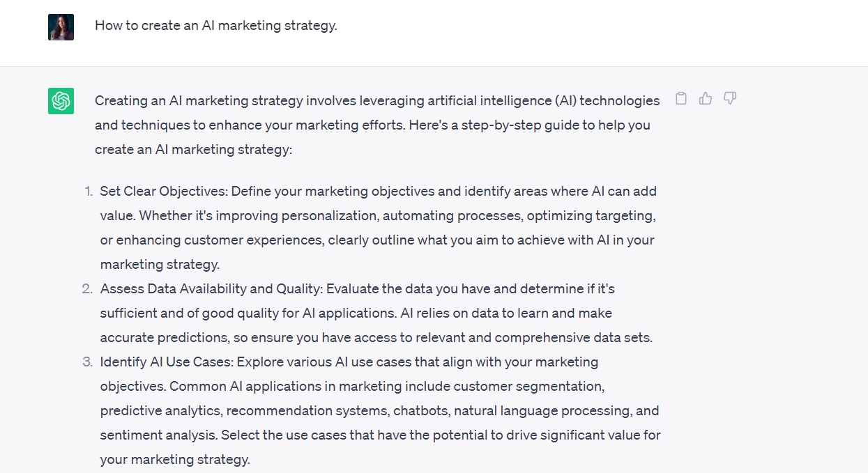868x473 pixels.
Task: Click "Assess Data Availability and Quality" heading
Action: [211, 289]
